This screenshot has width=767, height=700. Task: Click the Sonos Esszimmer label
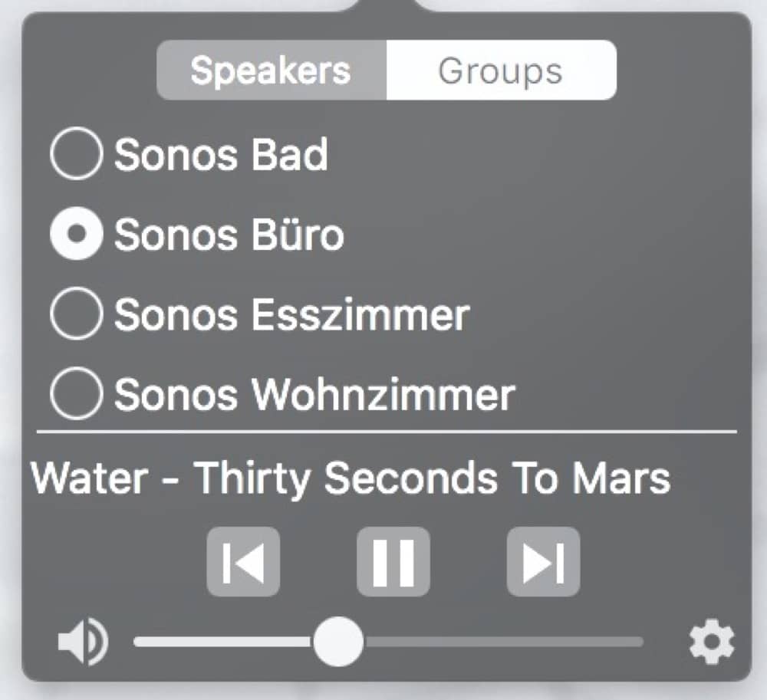[x=292, y=314]
